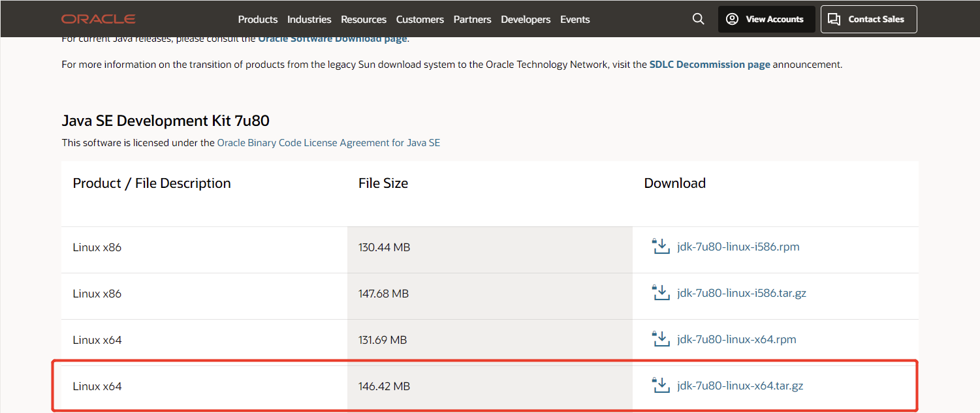The width and height of the screenshot is (980, 413).
Task: Click the Oracle logo
Action: click(98, 19)
